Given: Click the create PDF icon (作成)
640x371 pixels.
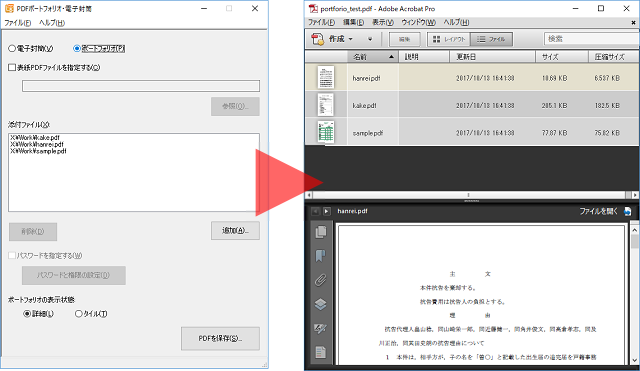Looking at the screenshot, I should pos(318,39).
